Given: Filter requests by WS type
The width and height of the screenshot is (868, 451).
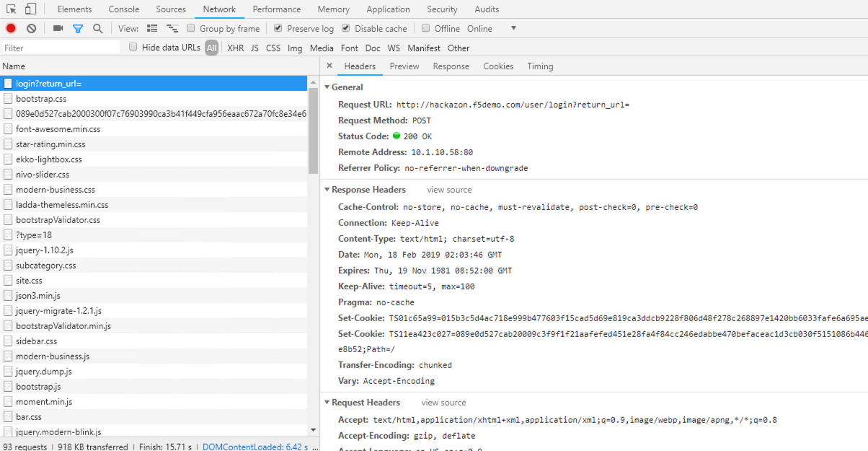Looking at the screenshot, I should (394, 48).
